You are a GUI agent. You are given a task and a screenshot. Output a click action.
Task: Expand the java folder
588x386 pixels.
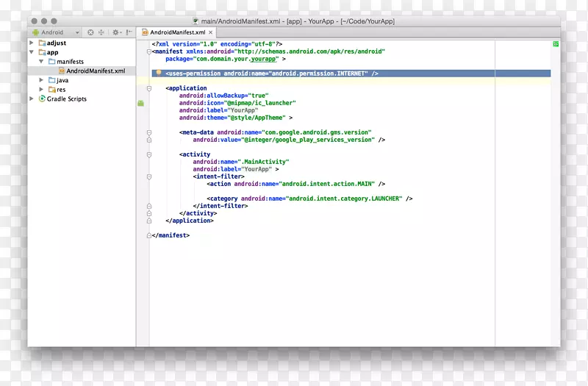pos(41,80)
